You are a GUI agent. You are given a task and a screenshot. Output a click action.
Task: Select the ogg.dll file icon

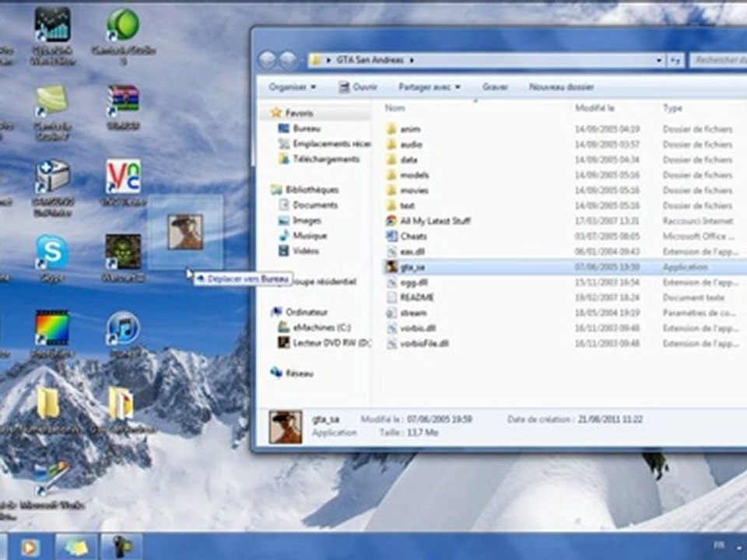(391, 282)
